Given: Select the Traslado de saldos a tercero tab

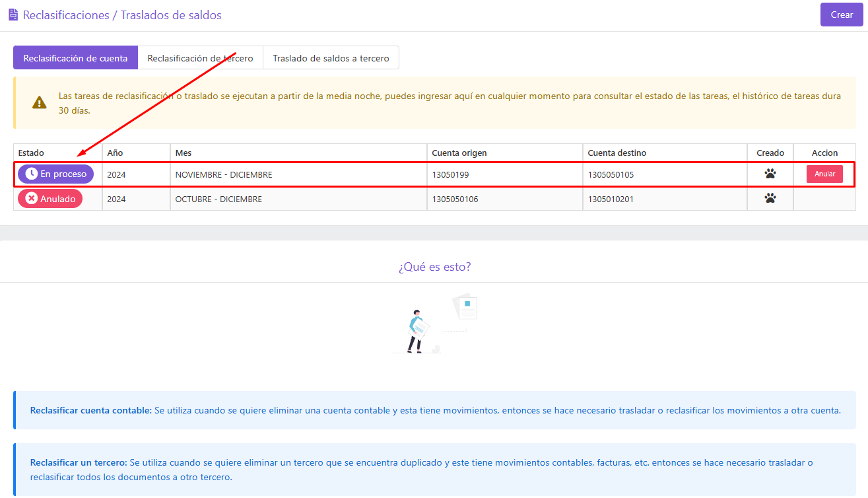Looking at the screenshot, I should coord(331,57).
